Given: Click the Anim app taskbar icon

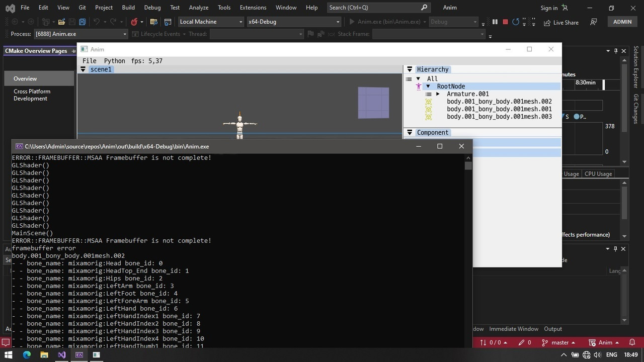Looking at the screenshot, I should (97, 354).
